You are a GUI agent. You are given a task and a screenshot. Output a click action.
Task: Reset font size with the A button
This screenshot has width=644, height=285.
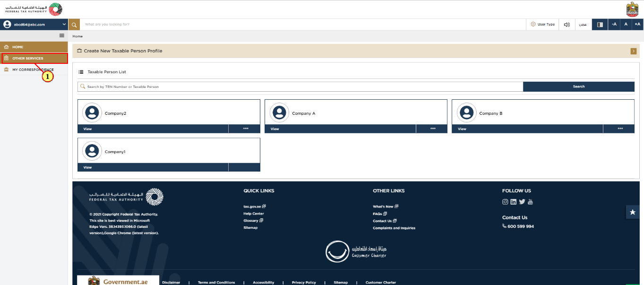click(626, 24)
